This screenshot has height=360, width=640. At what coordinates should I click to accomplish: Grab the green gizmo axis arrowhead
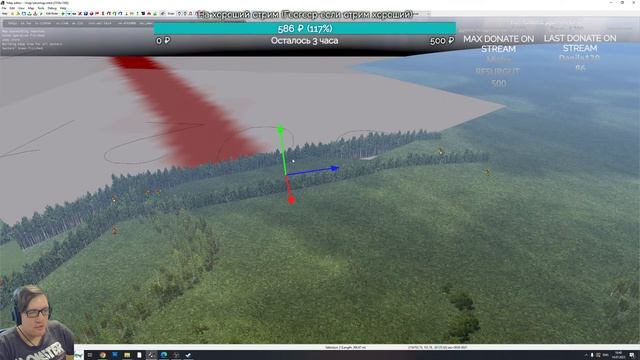pyautogui.click(x=280, y=130)
